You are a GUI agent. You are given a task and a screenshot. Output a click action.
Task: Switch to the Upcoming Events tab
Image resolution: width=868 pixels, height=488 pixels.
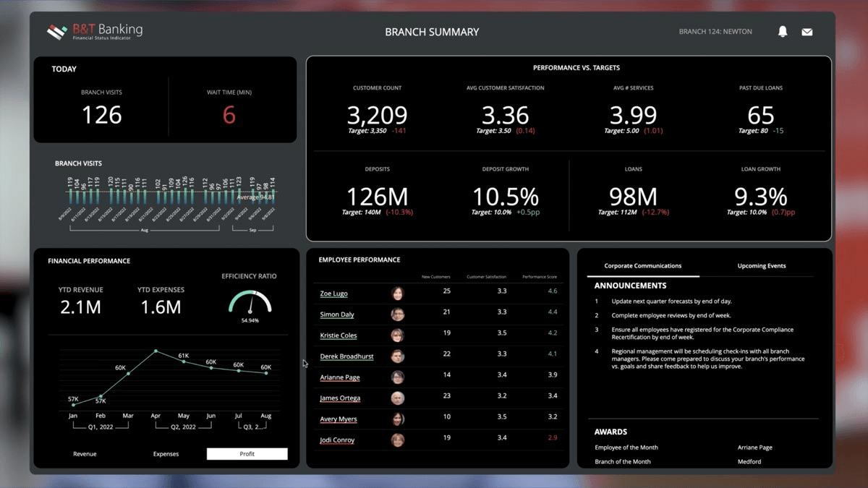coord(761,265)
